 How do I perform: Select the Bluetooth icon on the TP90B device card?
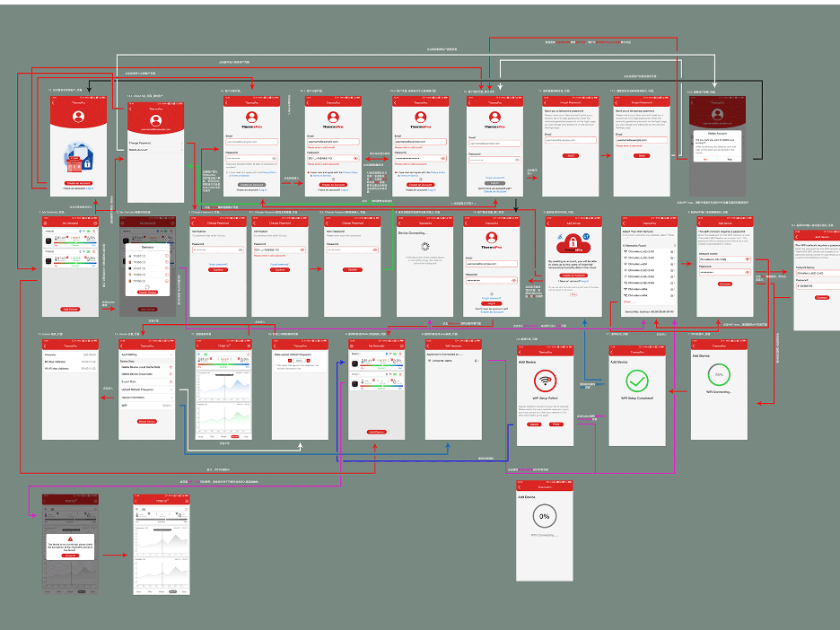(80, 232)
